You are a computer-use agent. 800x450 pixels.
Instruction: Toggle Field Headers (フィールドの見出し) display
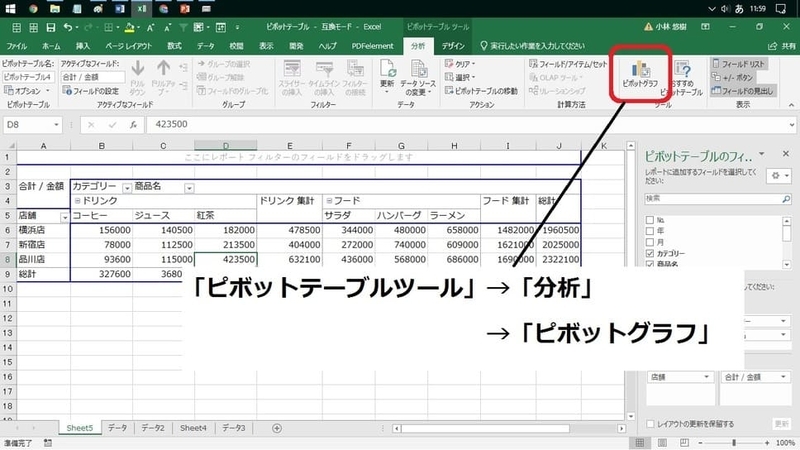[743, 91]
